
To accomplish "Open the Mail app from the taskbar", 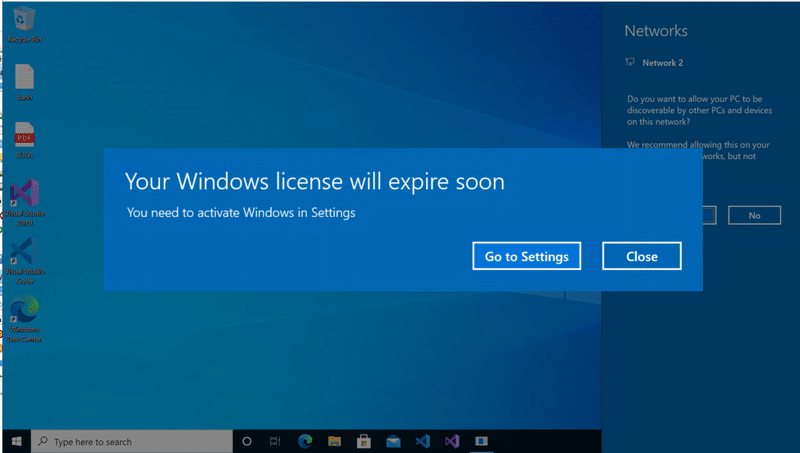I will 393,441.
